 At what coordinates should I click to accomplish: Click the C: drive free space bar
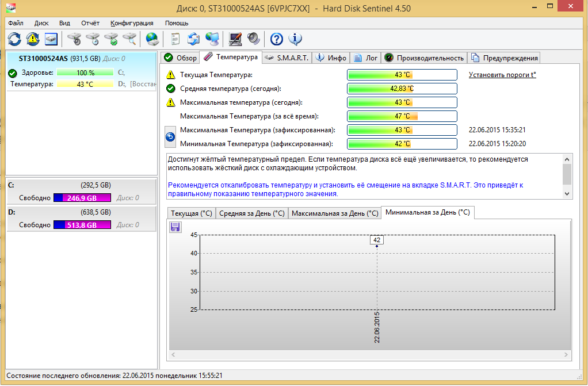click(x=82, y=198)
